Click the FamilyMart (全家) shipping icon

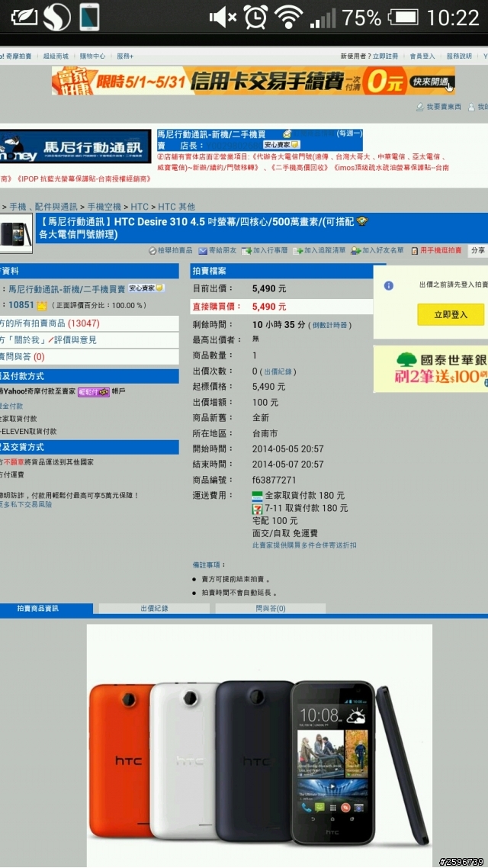[257, 496]
